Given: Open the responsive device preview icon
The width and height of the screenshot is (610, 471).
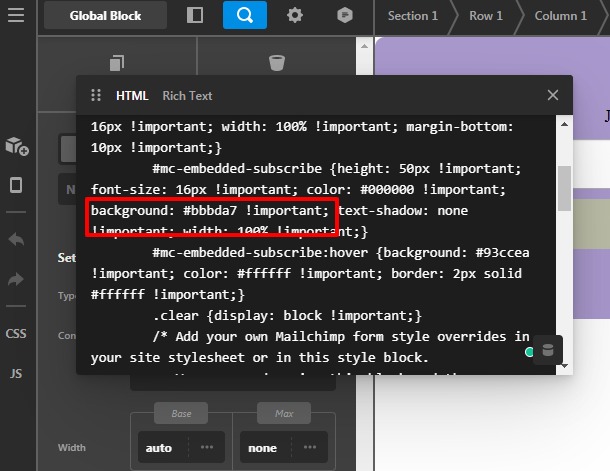Looking at the screenshot, I should (16, 185).
